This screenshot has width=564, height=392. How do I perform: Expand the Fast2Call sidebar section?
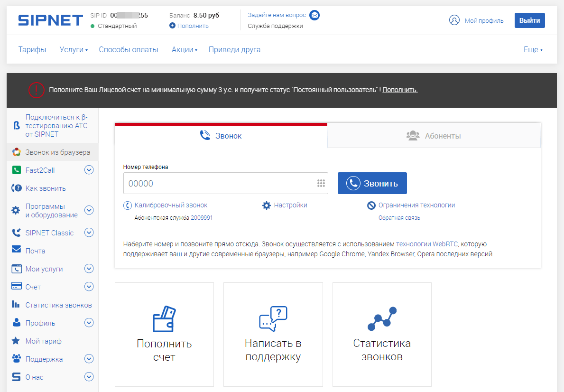point(89,170)
